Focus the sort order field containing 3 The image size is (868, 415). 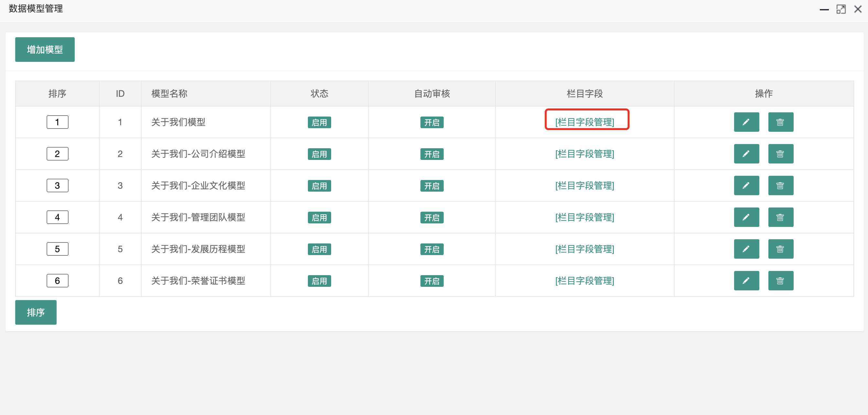[x=57, y=185]
